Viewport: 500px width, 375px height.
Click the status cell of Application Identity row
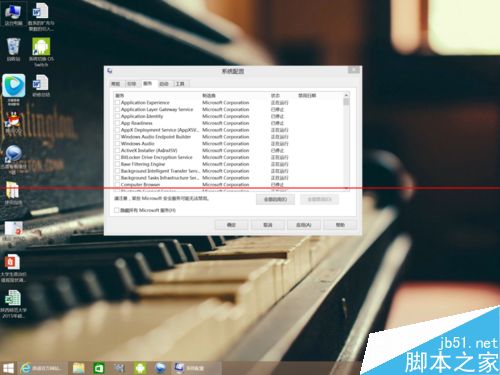click(277, 116)
